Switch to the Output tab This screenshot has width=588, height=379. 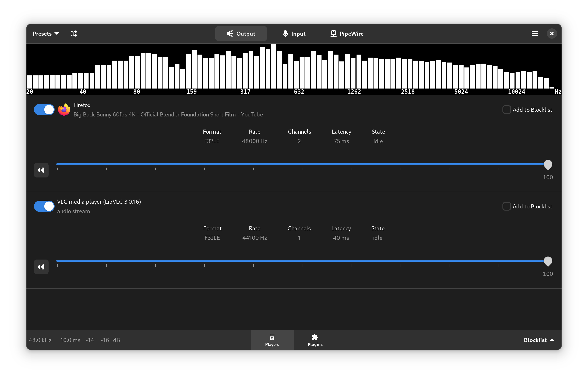click(x=241, y=33)
